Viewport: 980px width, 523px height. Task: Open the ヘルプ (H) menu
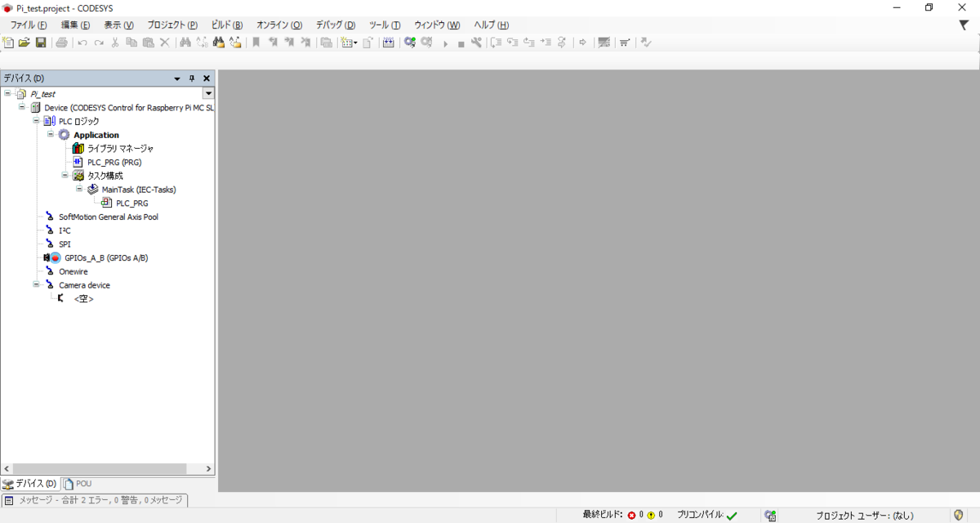[492, 25]
